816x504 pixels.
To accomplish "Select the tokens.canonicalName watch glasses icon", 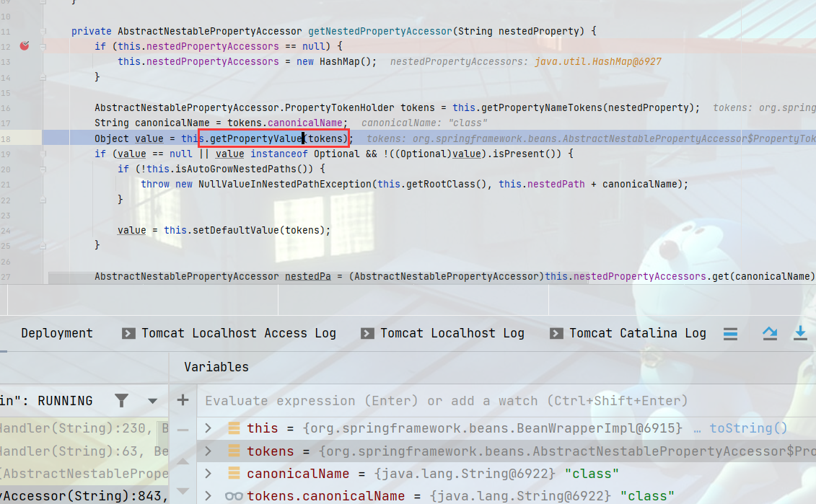I will 234,496.
